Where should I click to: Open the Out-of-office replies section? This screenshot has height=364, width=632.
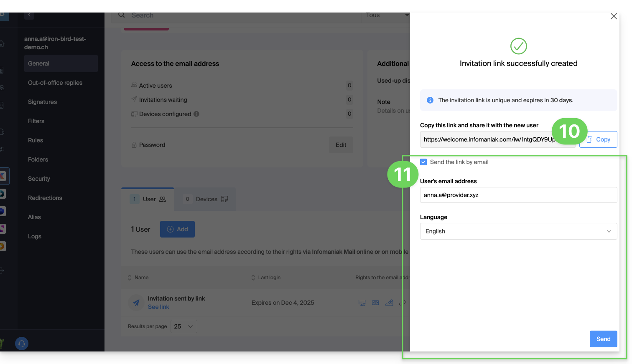[x=55, y=83]
